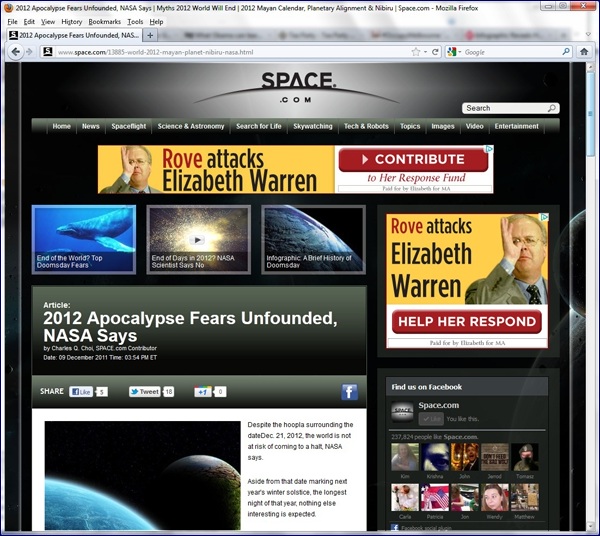Open a new tab with the plus button
The height and width of the screenshot is (536, 600).
[x=150, y=36]
